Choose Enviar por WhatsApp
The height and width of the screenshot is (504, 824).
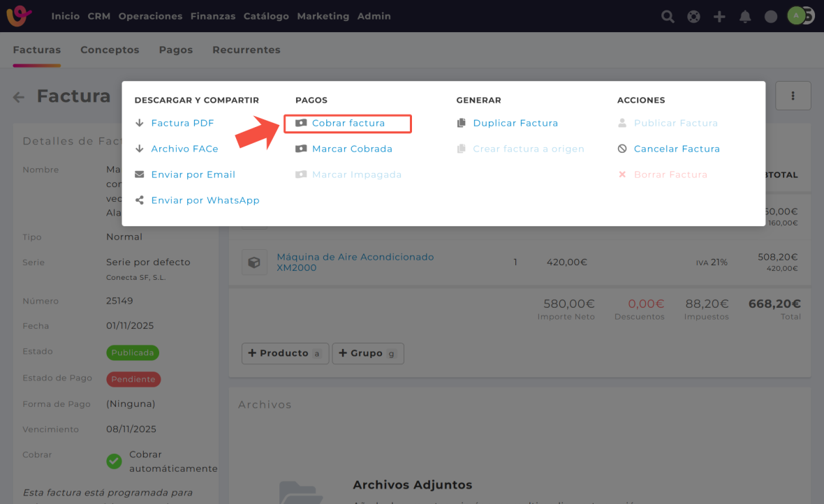(x=205, y=200)
